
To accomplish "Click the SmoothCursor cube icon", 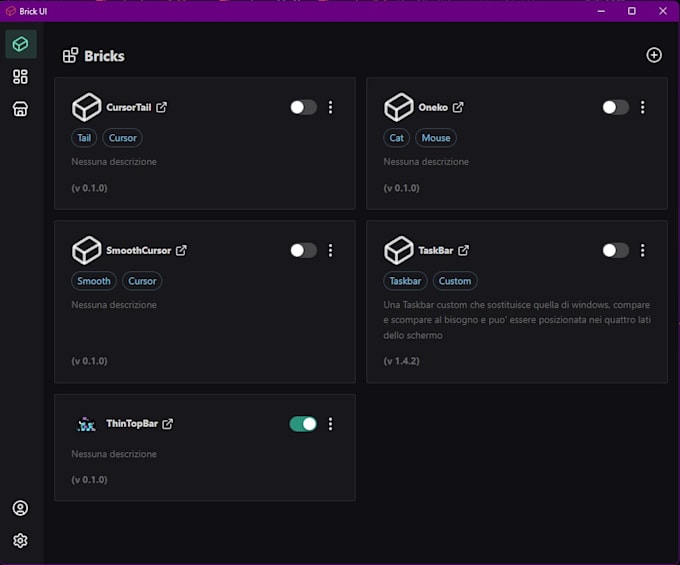I will (86, 250).
